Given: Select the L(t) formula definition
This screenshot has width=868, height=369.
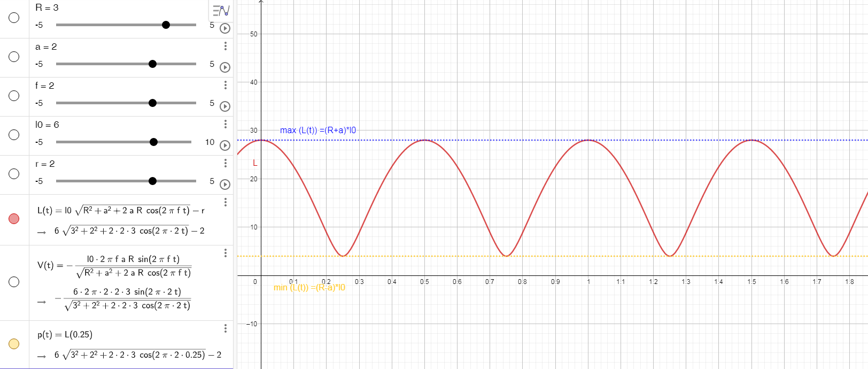Looking at the screenshot, I should [x=121, y=211].
